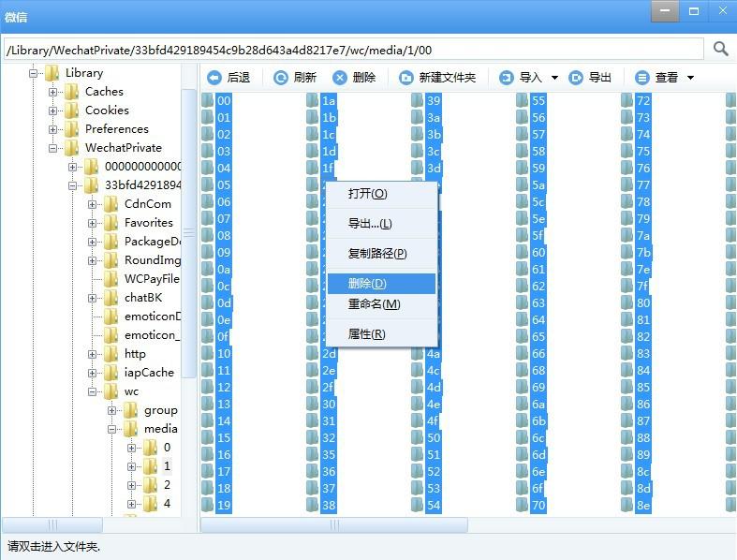Expand the Cookies folder node
The image size is (737, 560).
(x=54, y=111)
